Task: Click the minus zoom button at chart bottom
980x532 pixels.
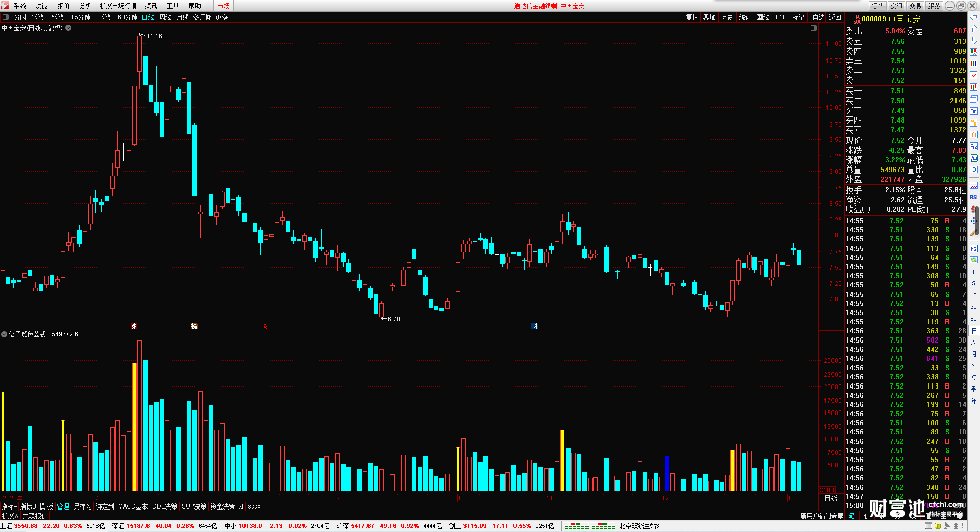Action: coord(837,506)
